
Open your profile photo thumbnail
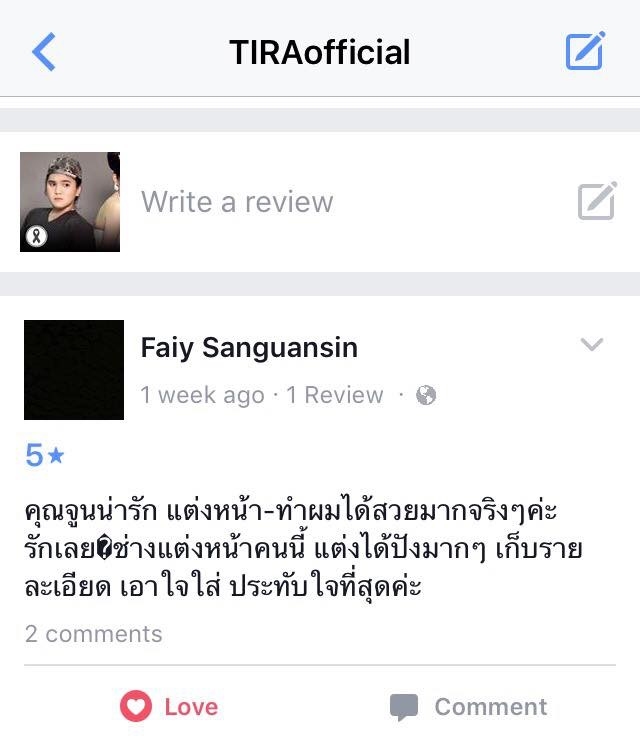[x=70, y=202]
